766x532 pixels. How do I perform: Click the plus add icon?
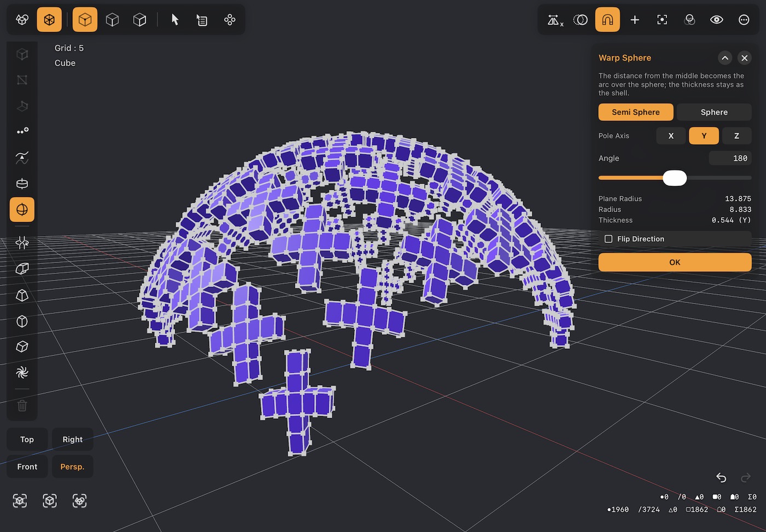tap(635, 20)
